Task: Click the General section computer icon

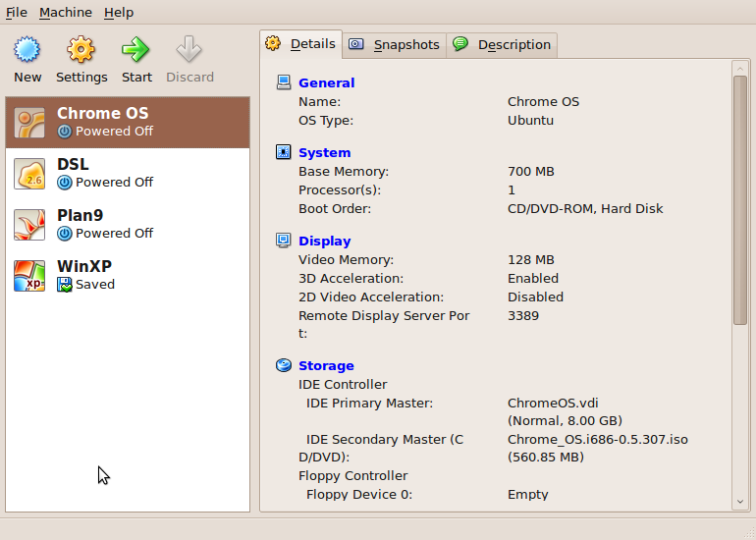Action: point(284,82)
